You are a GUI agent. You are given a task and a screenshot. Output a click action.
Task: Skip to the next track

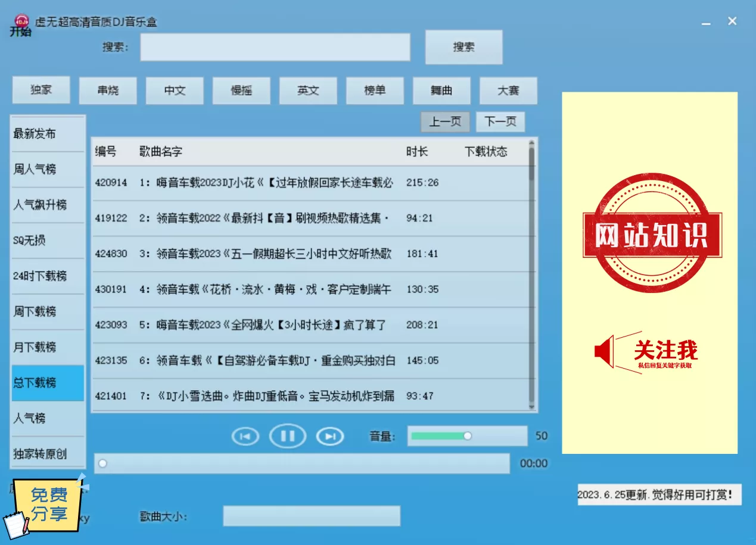(x=330, y=437)
